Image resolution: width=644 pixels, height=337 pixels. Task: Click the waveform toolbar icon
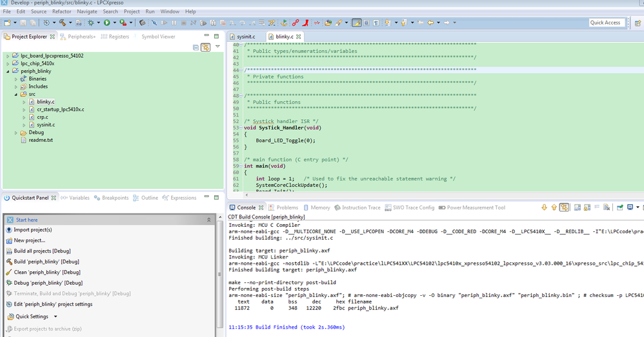(x=317, y=23)
